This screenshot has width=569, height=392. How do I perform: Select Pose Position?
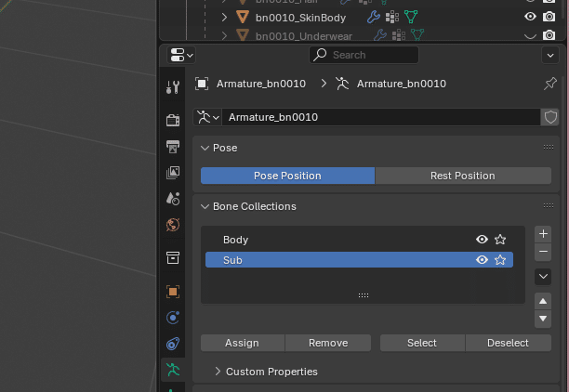point(288,176)
